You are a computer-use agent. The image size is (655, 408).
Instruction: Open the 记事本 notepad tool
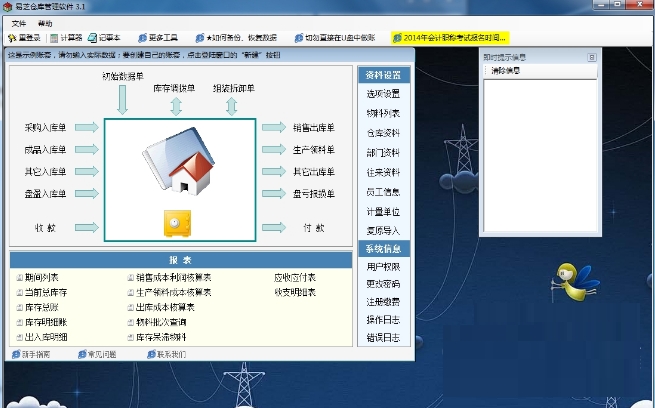click(104, 38)
